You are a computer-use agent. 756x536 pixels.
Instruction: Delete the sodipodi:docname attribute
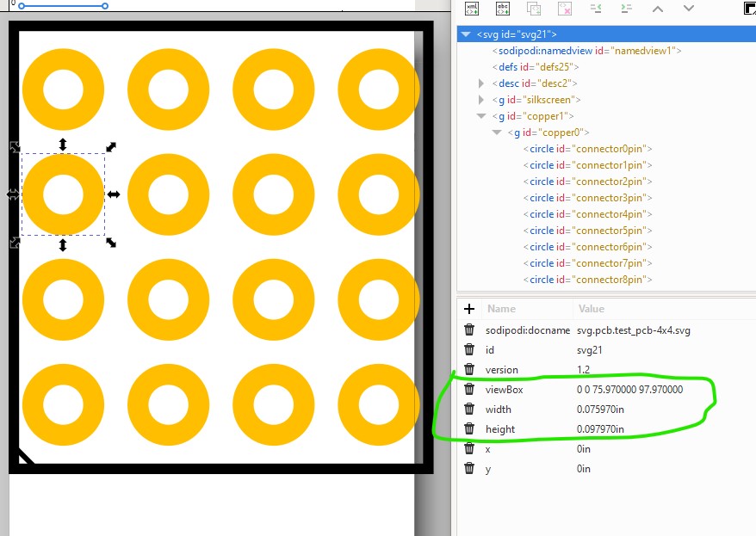(x=469, y=330)
